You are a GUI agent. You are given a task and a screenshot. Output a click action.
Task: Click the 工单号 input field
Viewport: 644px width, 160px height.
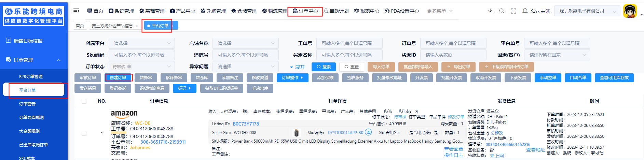[x=349, y=43]
